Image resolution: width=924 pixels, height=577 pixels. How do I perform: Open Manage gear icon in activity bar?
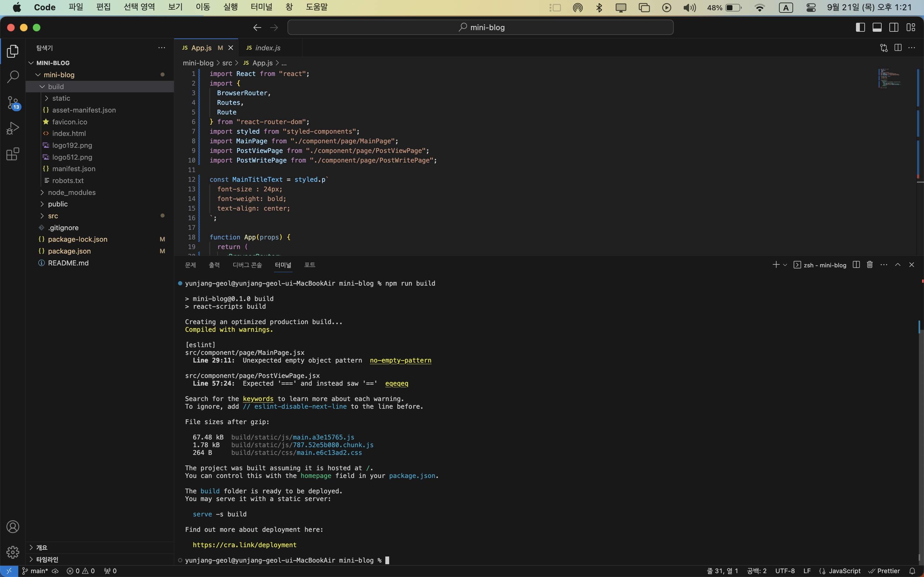tap(13, 552)
